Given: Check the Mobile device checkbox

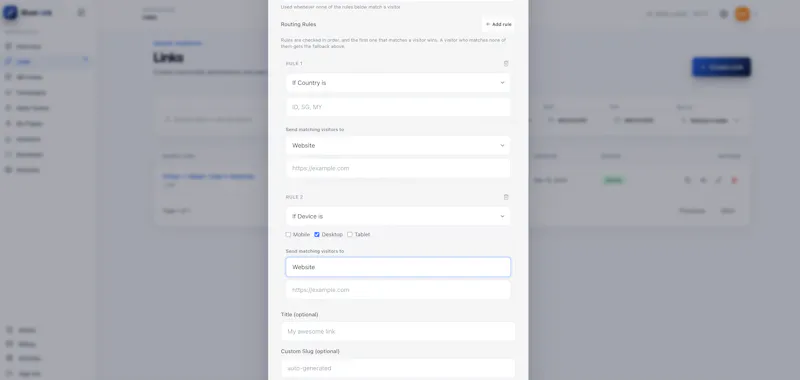Looking at the screenshot, I should tap(288, 235).
